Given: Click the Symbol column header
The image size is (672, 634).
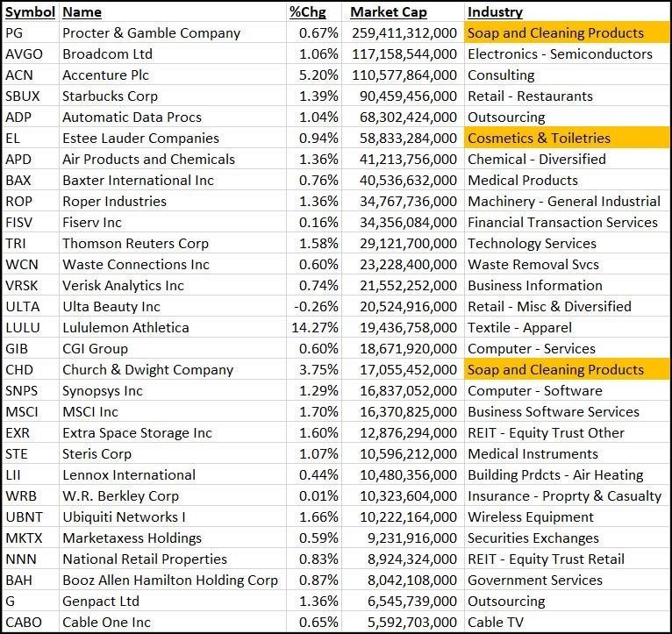Looking at the screenshot, I should (30, 12).
